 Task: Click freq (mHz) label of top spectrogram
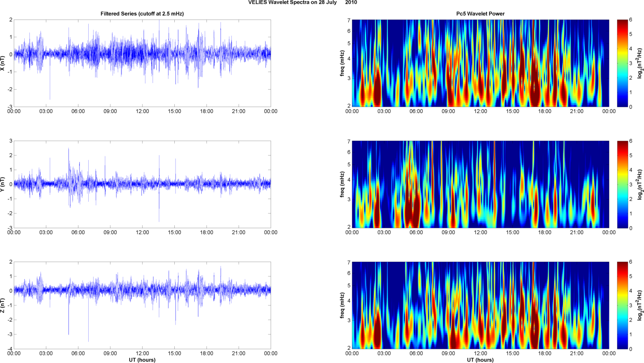coord(342,63)
